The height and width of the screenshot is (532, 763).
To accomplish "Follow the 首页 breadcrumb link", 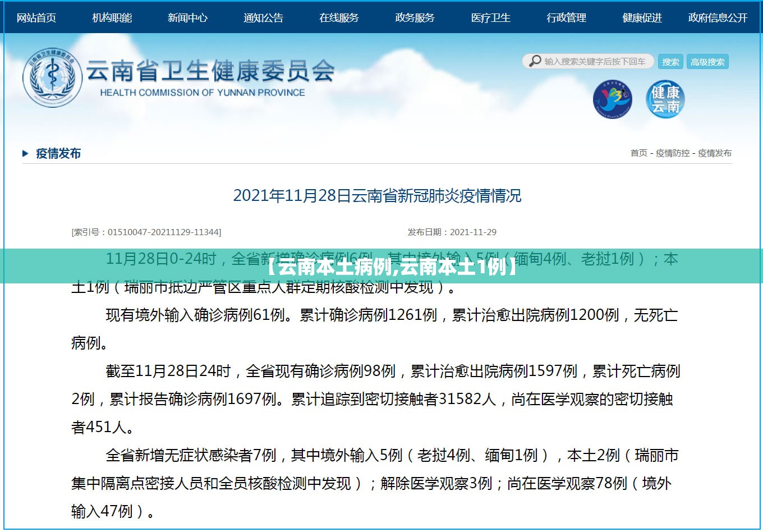I will (x=639, y=153).
